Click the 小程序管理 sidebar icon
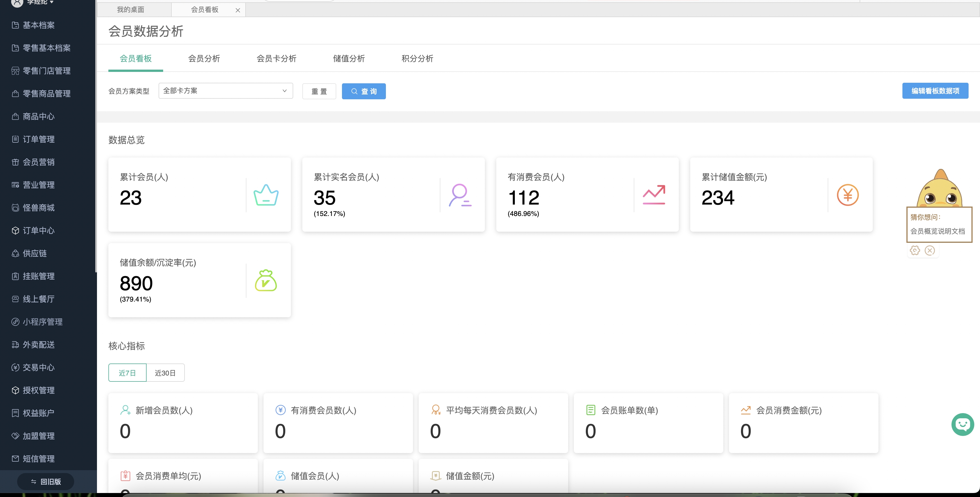 click(x=15, y=322)
